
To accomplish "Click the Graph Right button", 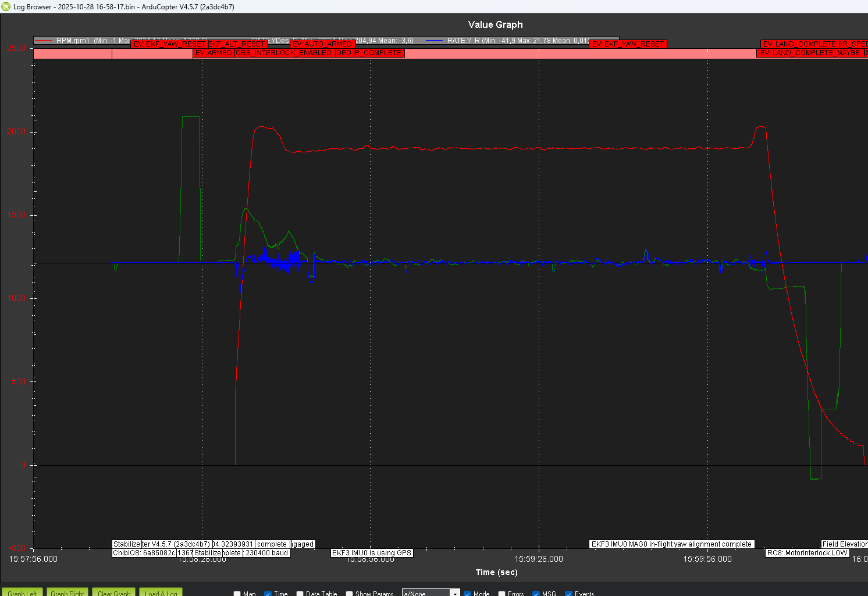I will coord(67,593).
